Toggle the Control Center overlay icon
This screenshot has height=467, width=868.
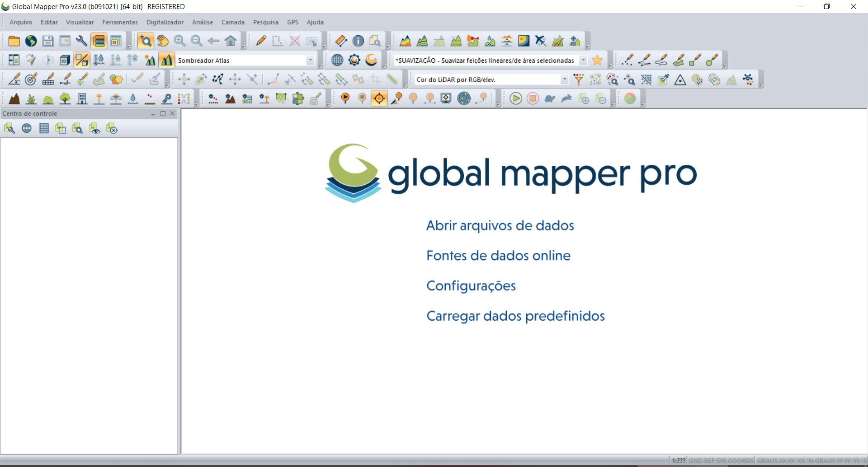pos(99,41)
